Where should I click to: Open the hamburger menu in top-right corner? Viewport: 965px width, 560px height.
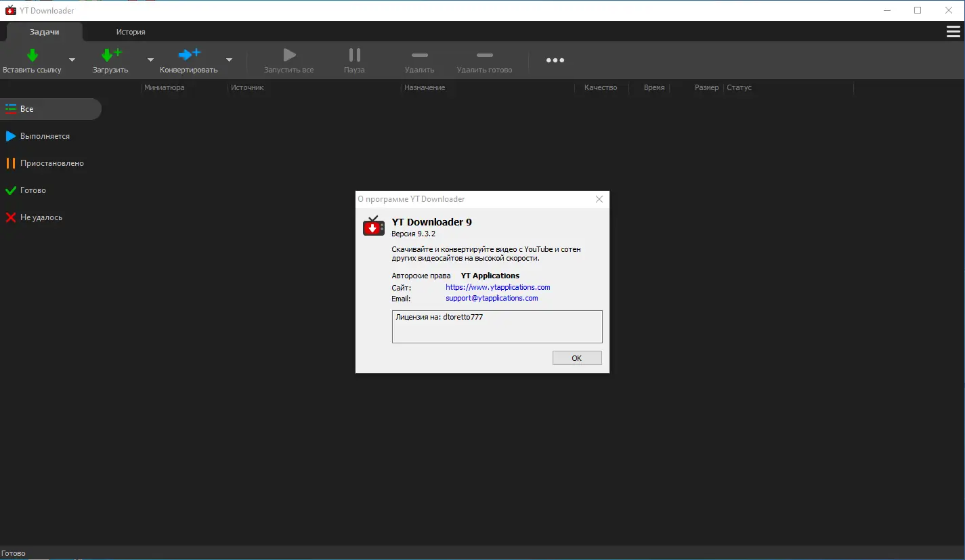coord(953,31)
